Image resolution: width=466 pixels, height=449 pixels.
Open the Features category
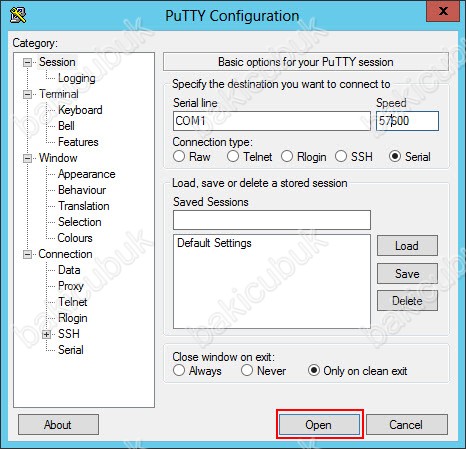[78, 142]
